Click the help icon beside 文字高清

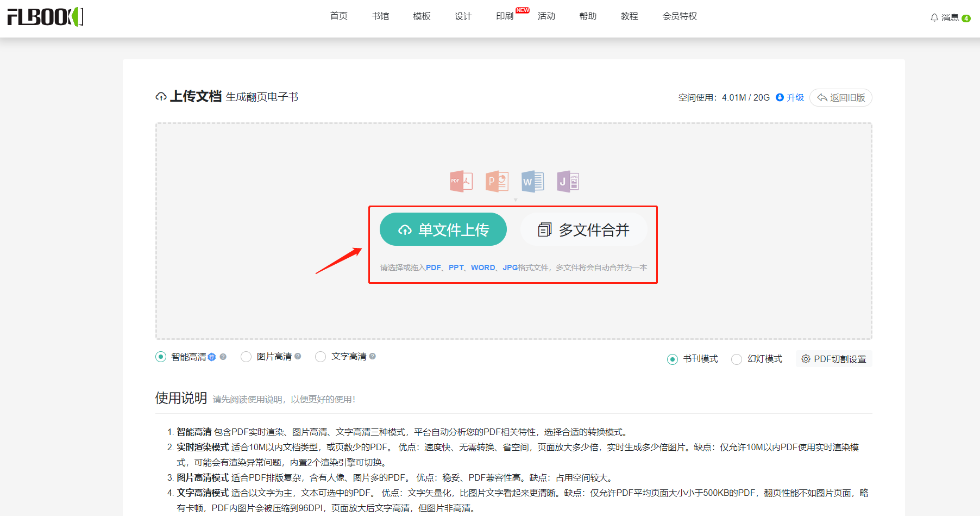pyautogui.click(x=373, y=356)
